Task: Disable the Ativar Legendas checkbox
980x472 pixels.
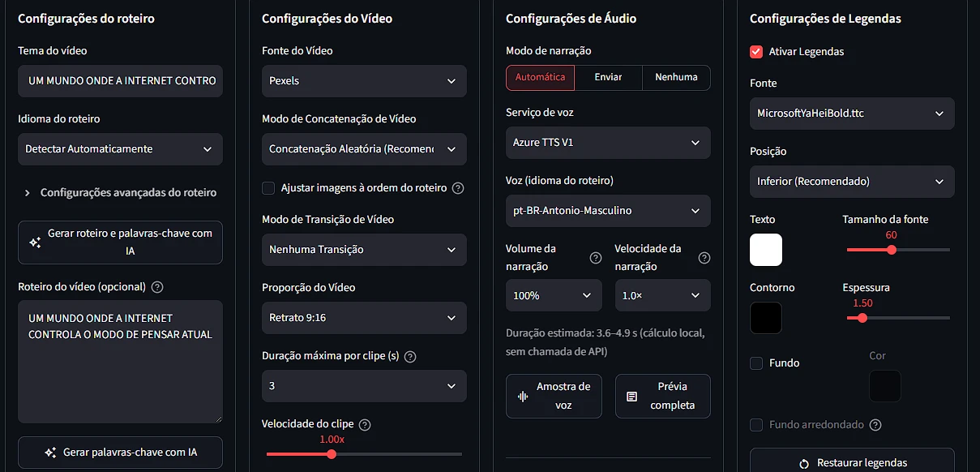Action: tap(756, 52)
